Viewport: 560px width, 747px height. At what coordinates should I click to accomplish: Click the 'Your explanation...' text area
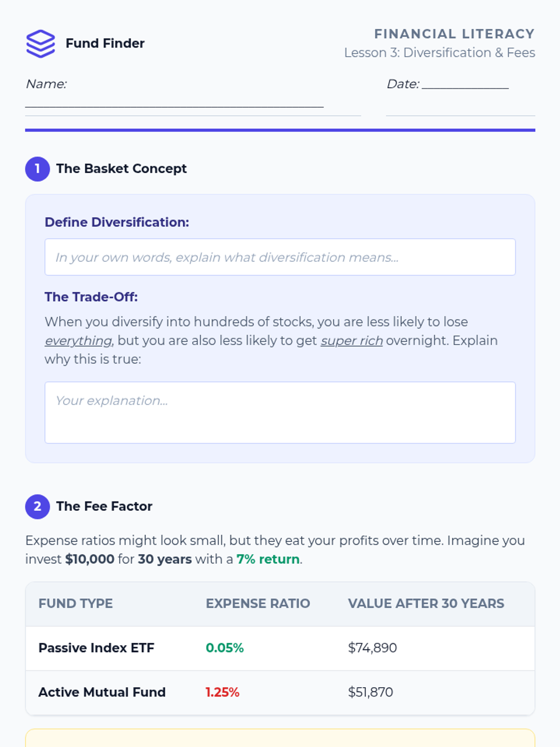280,413
